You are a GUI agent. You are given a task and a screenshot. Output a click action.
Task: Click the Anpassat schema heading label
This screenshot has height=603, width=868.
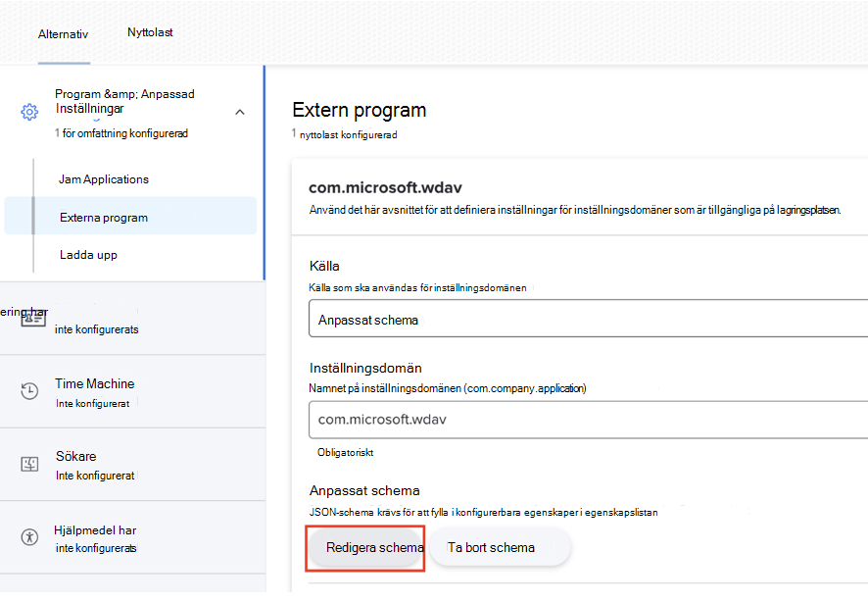(364, 490)
